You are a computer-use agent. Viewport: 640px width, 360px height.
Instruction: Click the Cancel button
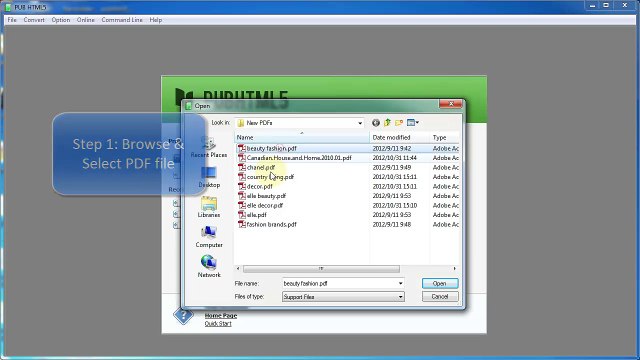coord(440,297)
